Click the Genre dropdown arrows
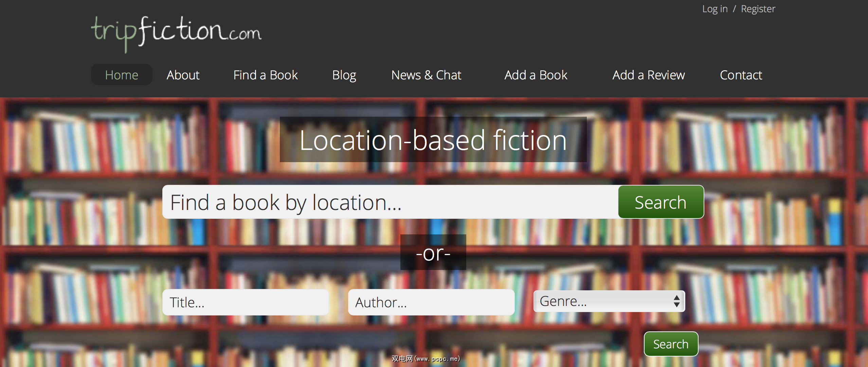 point(676,301)
